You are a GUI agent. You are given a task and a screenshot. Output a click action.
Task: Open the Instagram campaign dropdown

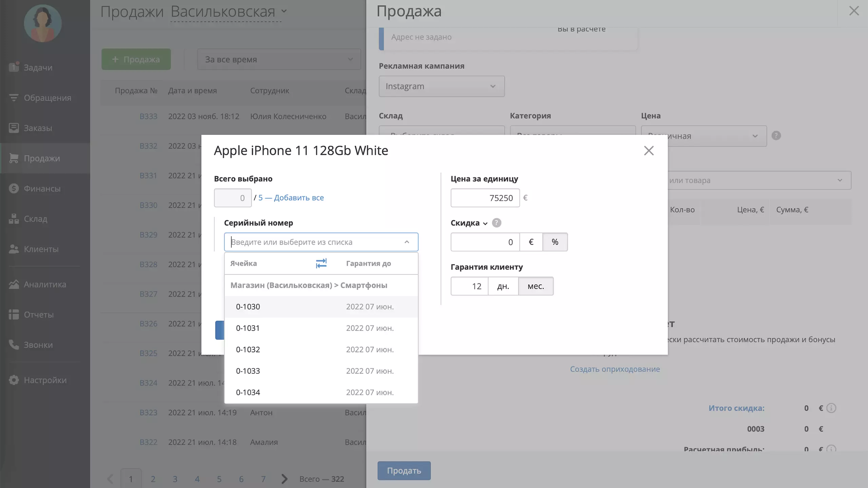pyautogui.click(x=441, y=86)
